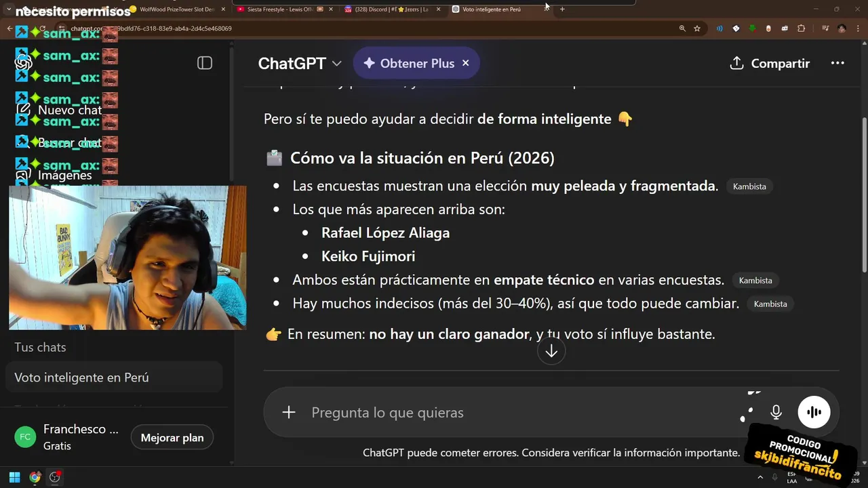Image resolution: width=868 pixels, height=488 pixels.
Task: Start a Nuevo chat from the sidebar
Action: click(x=60, y=110)
